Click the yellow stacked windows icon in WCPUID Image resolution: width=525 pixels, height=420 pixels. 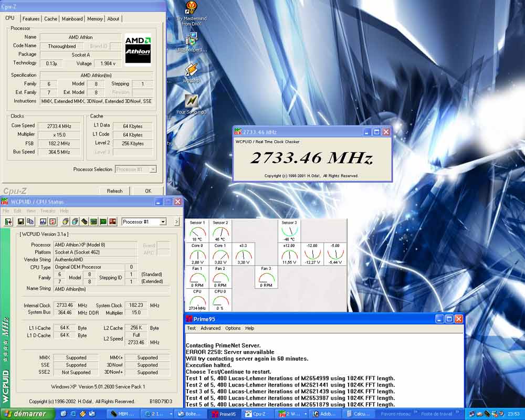(65, 222)
